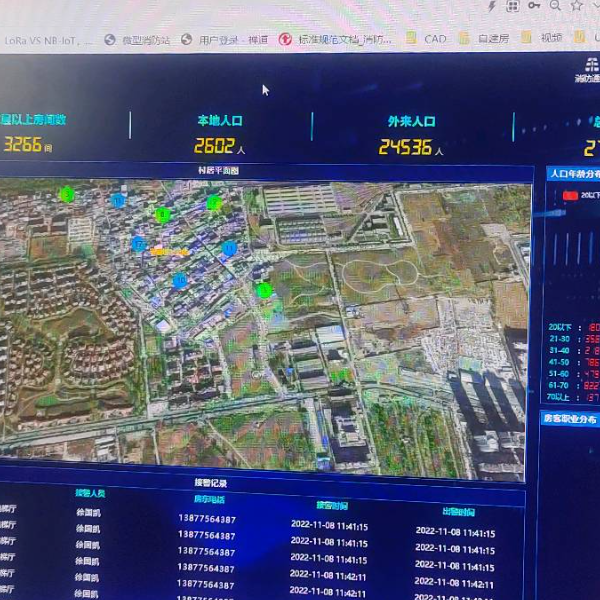Click the 3266 room count value
This screenshot has width=600, height=600.
tap(23, 145)
